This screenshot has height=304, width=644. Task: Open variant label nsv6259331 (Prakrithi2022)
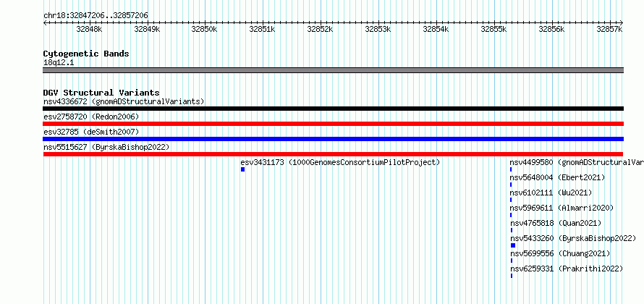(567, 269)
